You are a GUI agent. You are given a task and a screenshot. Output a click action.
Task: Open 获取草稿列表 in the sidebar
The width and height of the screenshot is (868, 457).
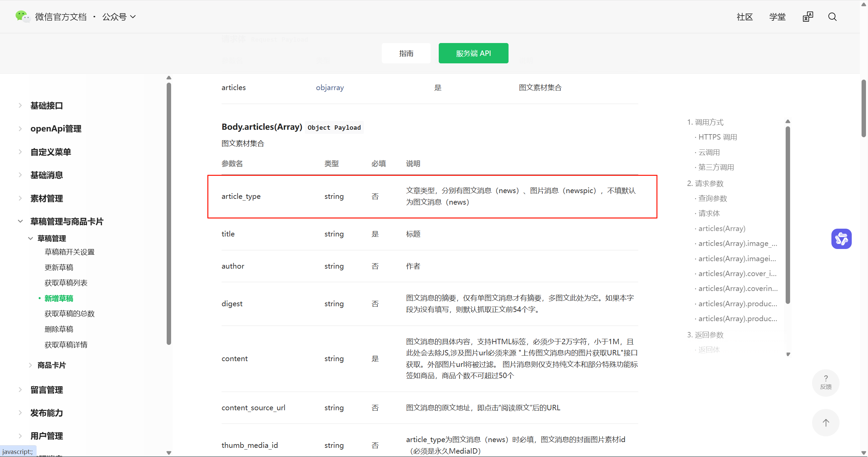point(66,283)
